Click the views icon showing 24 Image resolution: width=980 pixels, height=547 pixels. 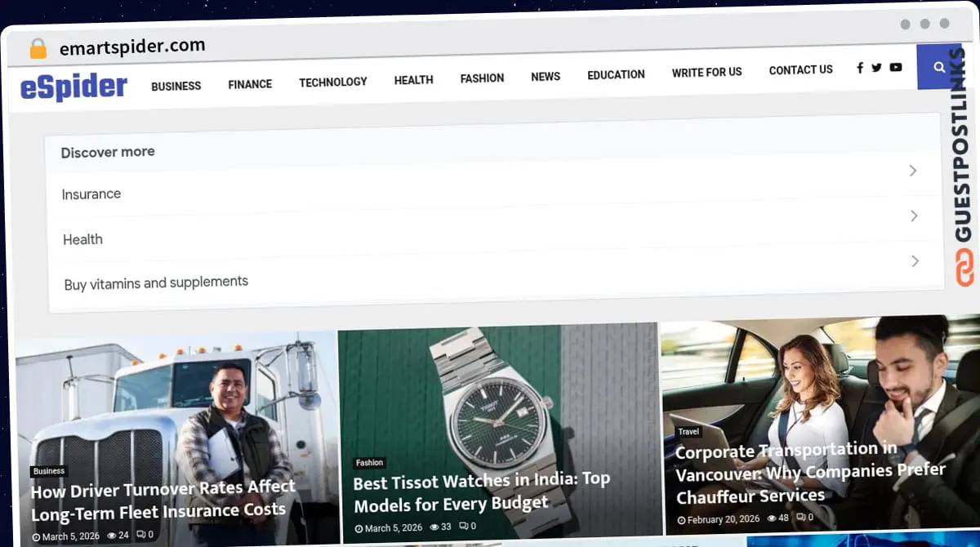click(x=113, y=536)
